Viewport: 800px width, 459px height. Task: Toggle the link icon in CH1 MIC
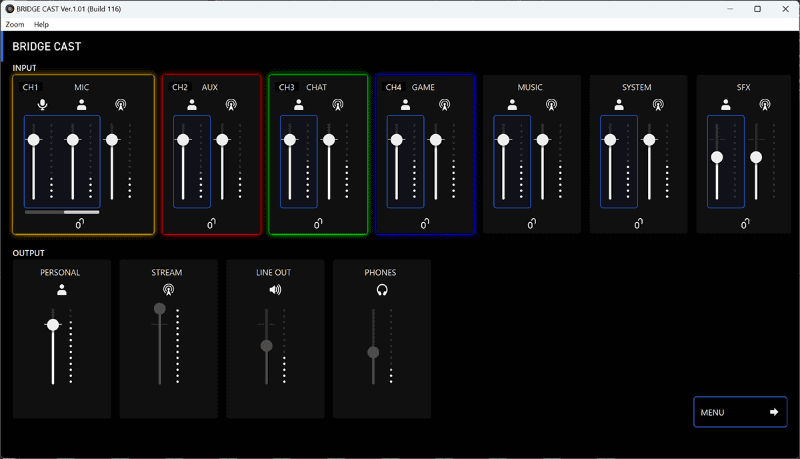coord(80,223)
